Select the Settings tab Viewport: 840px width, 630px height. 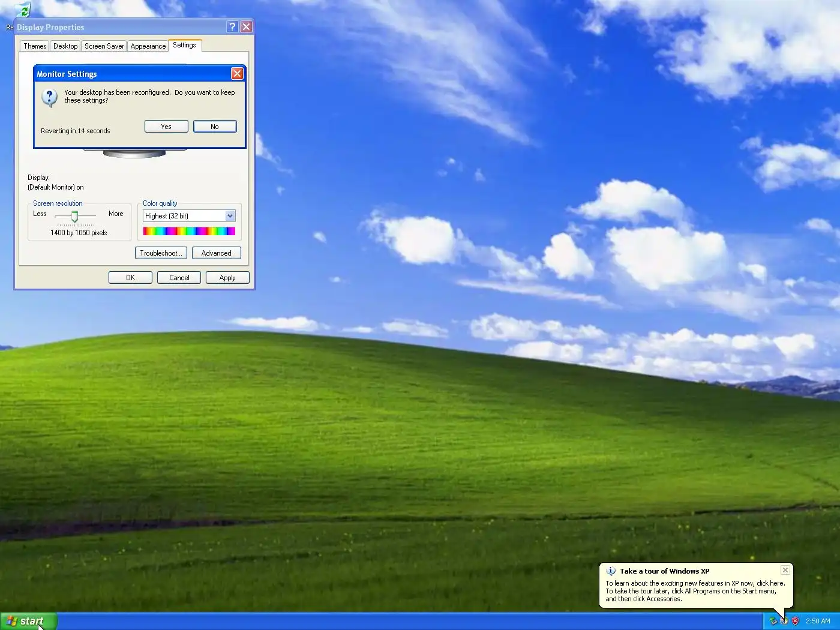click(x=184, y=45)
